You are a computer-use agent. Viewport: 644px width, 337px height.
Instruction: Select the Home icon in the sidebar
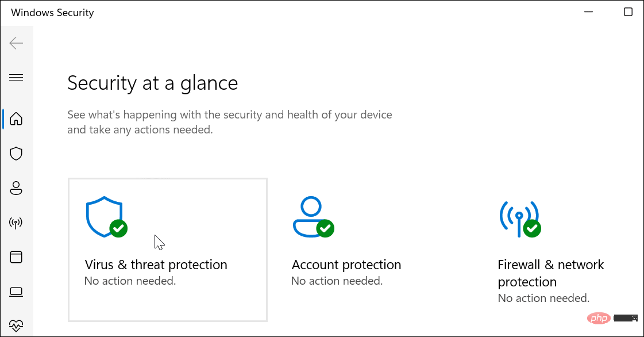click(x=16, y=118)
